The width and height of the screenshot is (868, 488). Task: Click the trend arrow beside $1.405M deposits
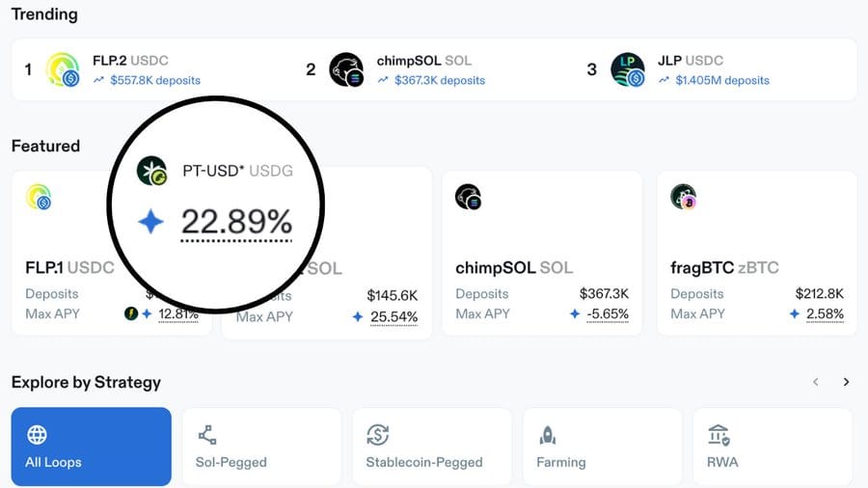(x=664, y=80)
